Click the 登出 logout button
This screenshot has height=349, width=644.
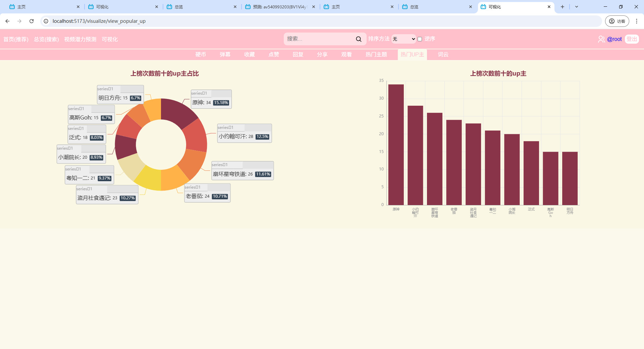point(632,39)
